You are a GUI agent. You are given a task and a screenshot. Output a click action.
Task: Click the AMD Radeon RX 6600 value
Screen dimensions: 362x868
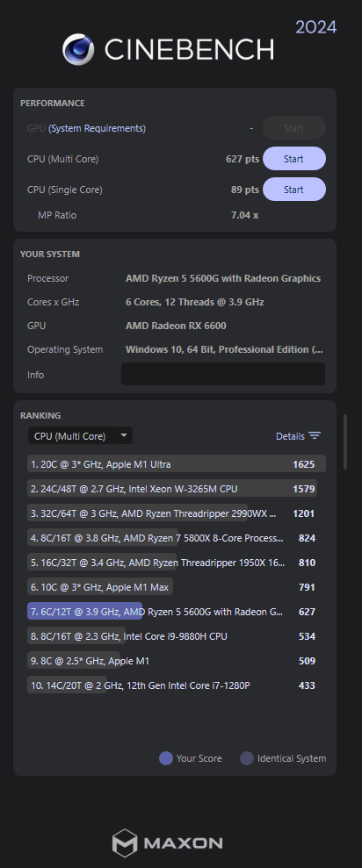[x=176, y=326]
